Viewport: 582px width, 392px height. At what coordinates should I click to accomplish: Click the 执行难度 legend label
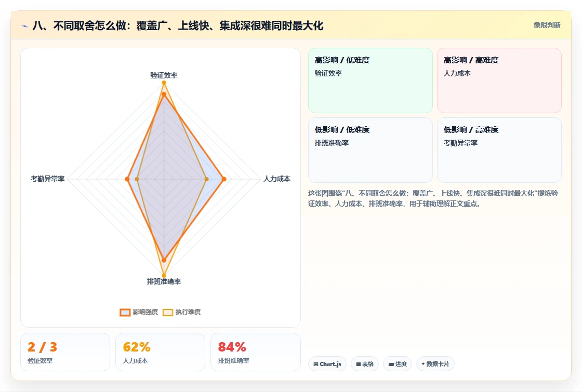tap(188, 312)
